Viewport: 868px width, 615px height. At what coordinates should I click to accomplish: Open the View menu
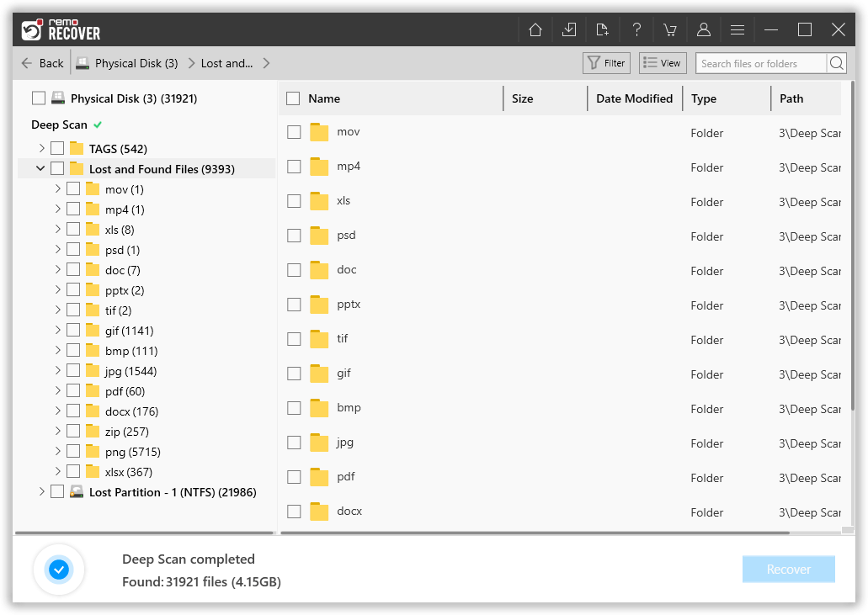point(662,62)
